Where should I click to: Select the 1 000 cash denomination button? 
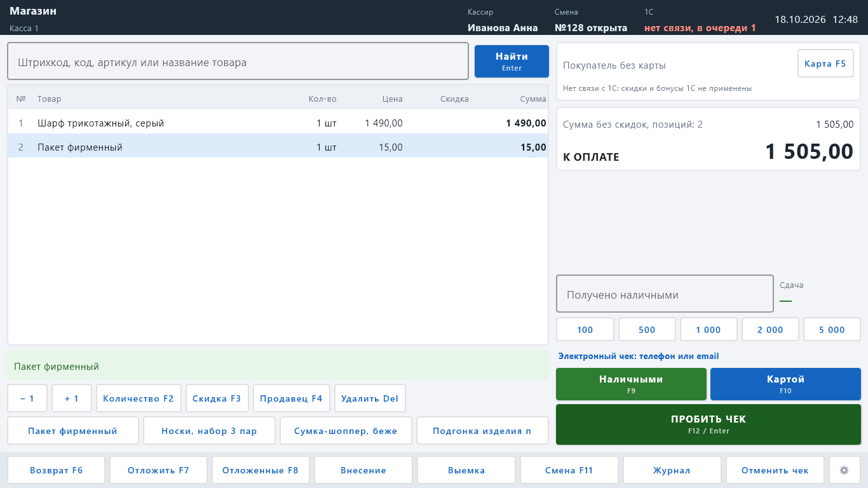coord(709,330)
